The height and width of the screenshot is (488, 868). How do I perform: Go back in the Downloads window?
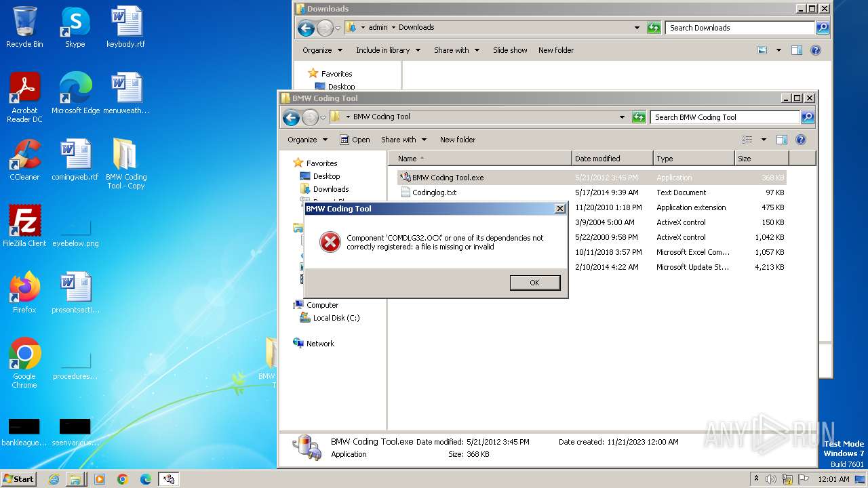[x=306, y=28]
